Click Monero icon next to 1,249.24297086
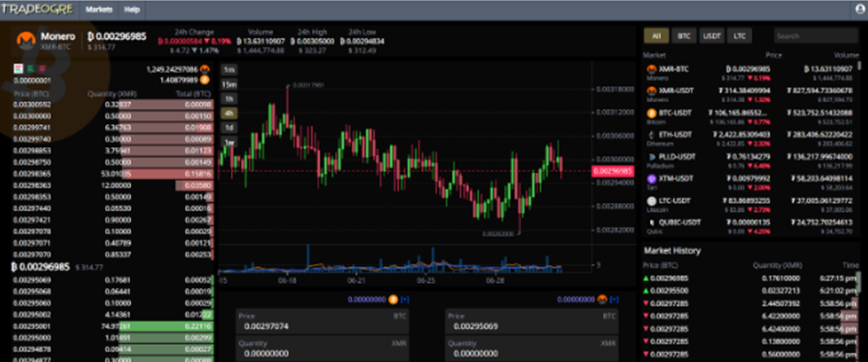Screen dimensions: 868x362 pyautogui.click(x=205, y=70)
